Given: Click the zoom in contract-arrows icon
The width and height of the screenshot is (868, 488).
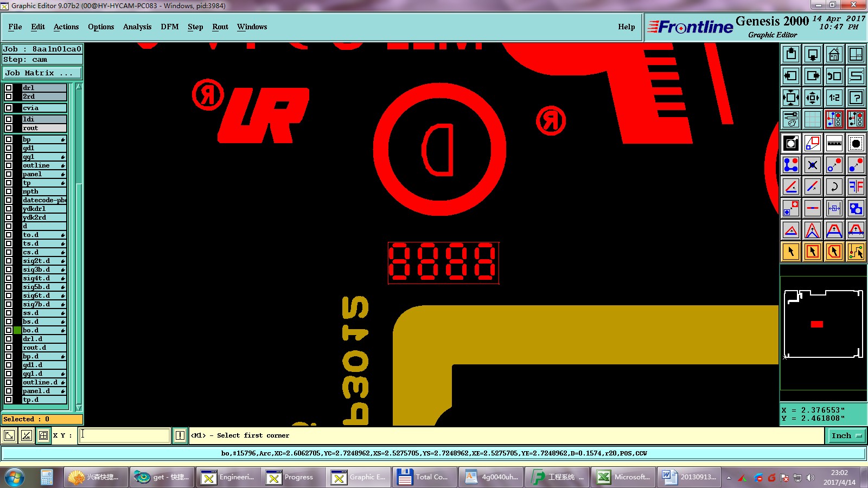Looking at the screenshot, I should click(x=813, y=98).
